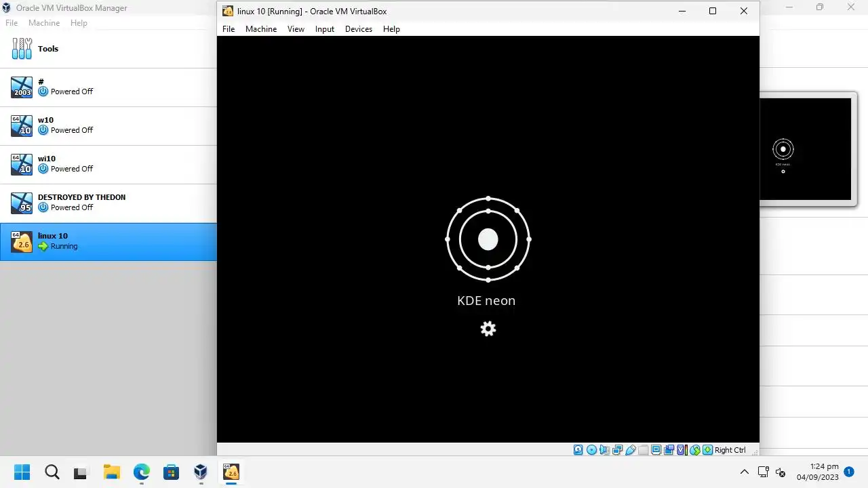Open the notification badge in system tray
Viewport: 868px width, 488px height.
pyautogui.click(x=849, y=471)
